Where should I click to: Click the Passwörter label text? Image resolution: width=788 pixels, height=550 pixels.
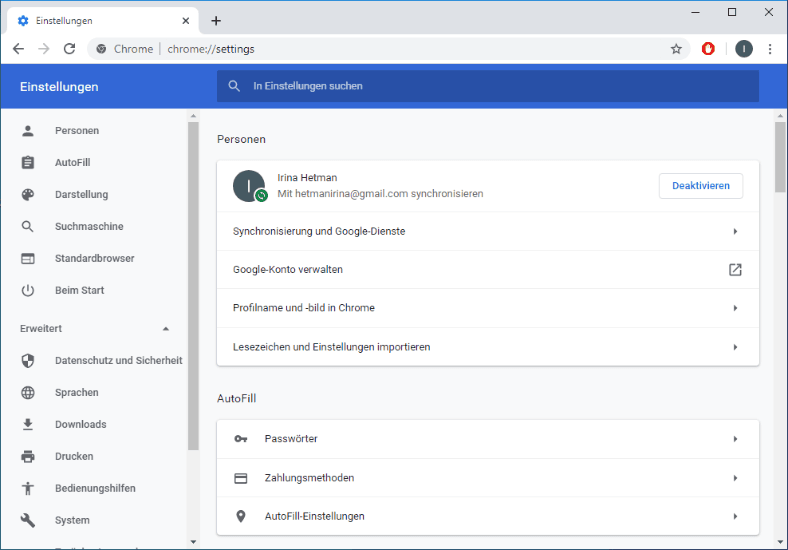coord(291,439)
